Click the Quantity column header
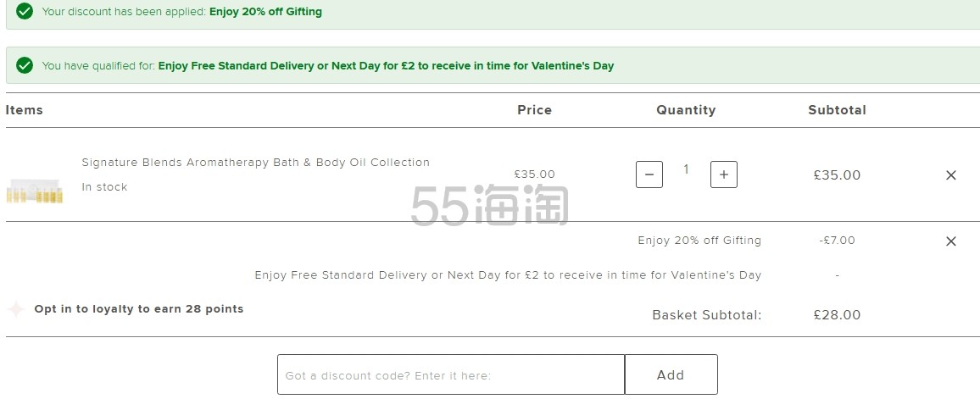 (686, 110)
